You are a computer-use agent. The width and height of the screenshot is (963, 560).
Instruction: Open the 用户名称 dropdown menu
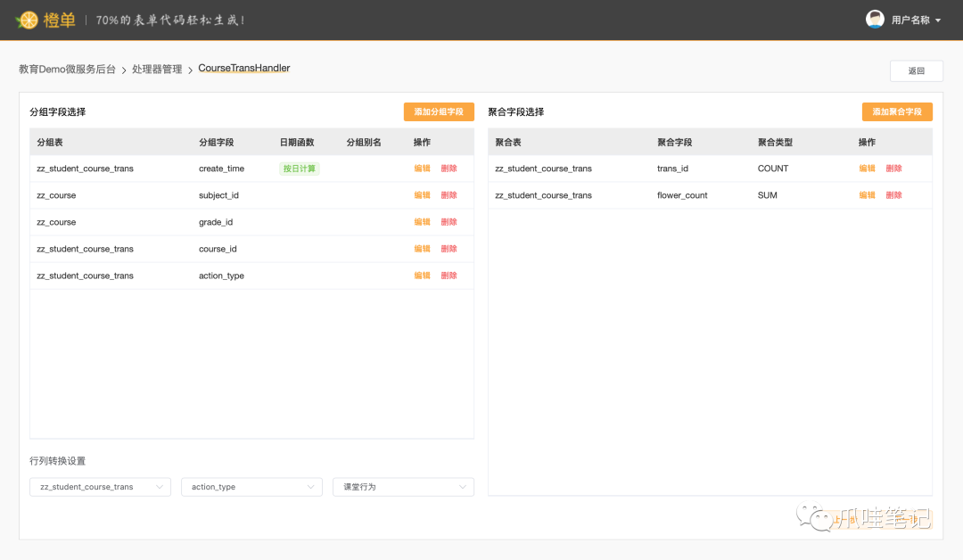pos(917,21)
